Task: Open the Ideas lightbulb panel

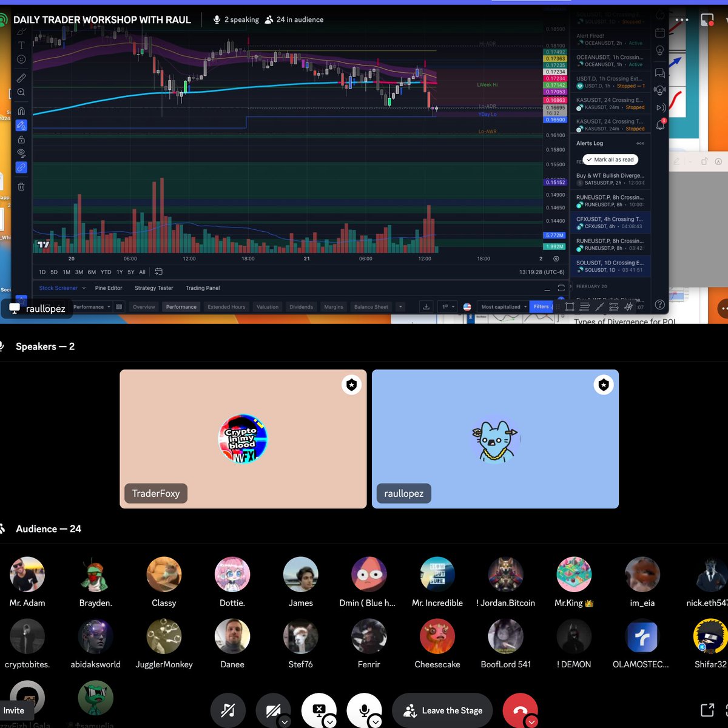Action: [x=660, y=50]
